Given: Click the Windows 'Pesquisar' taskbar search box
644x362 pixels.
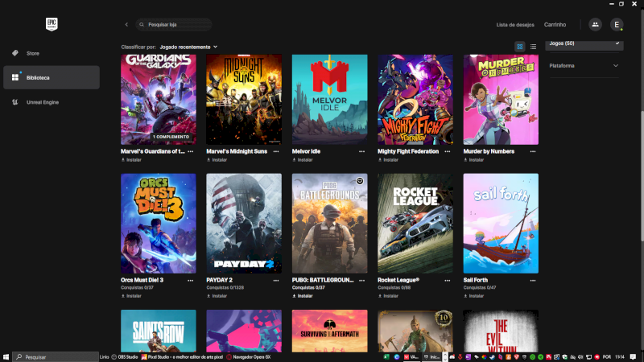Looking at the screenshot, I should 56,357.
